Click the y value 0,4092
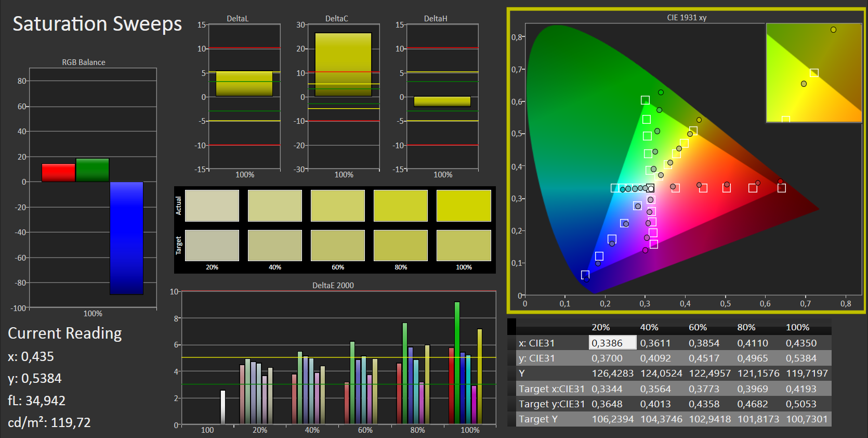Viewport: 868px width, 438px height. 655,358
